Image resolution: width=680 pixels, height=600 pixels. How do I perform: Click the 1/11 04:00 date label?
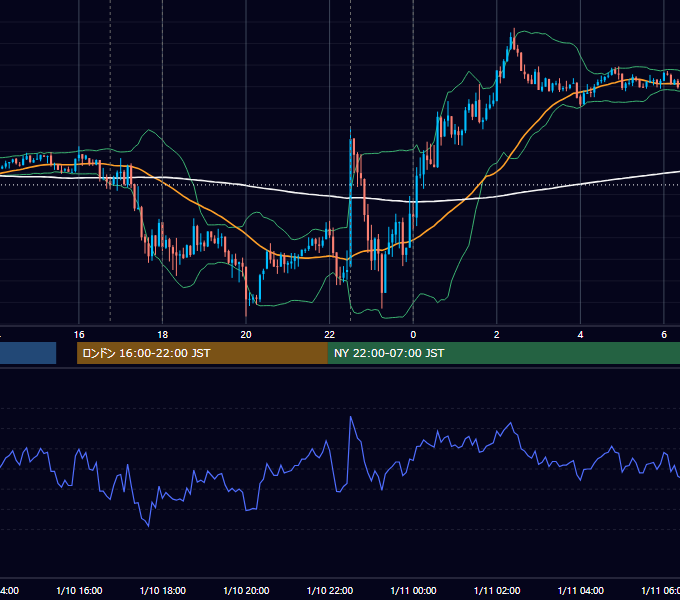coord(581,591)
